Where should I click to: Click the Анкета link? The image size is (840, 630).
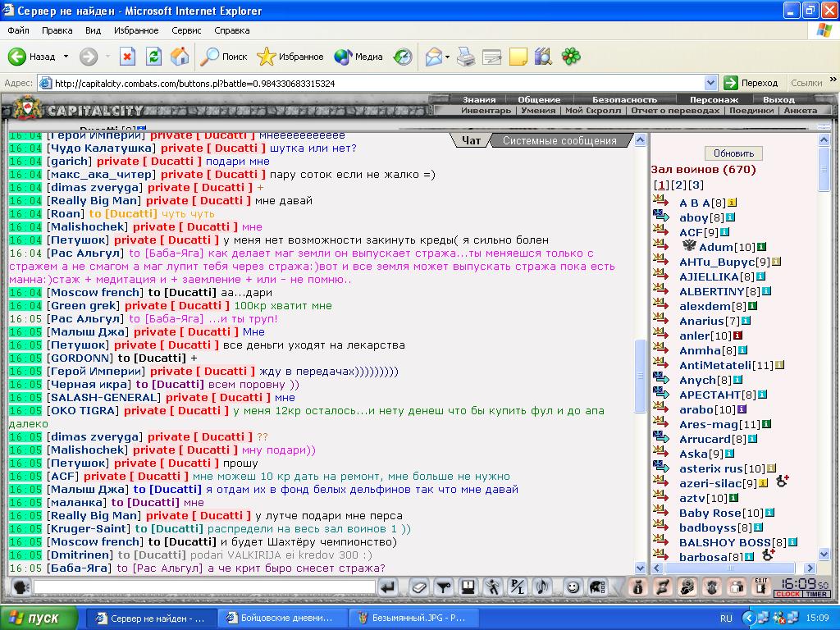[801, 111]
